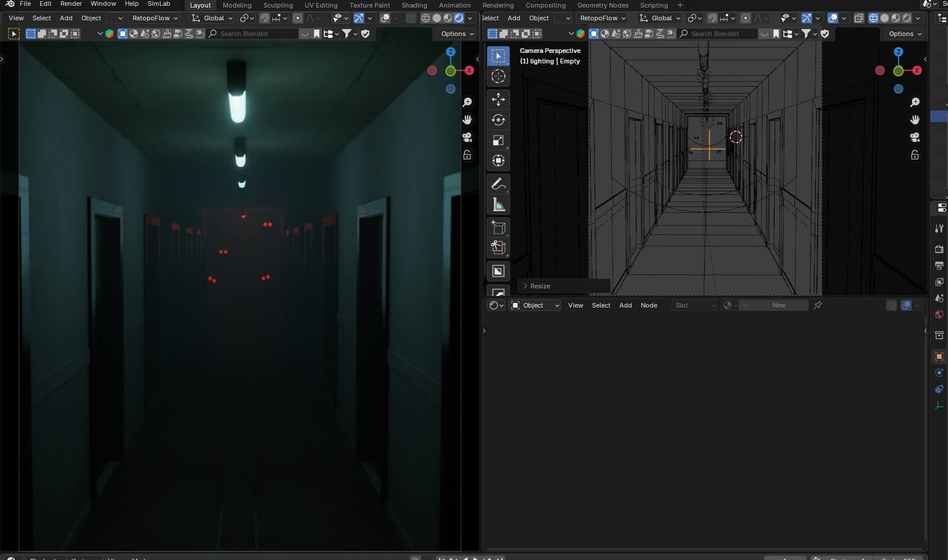
Task: Switch to the Shading workspace tab
Action: tap(414, 5)
